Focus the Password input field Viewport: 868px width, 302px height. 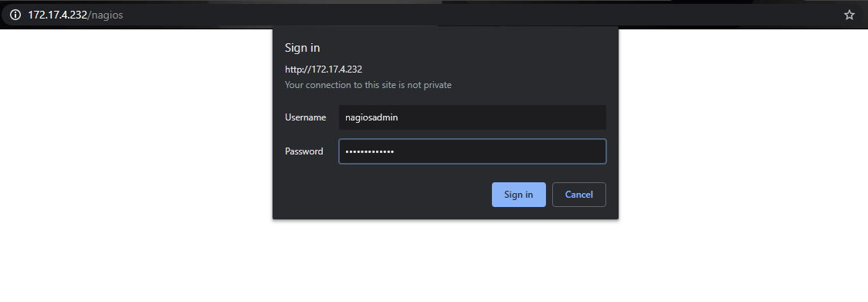[x=472, y=151]
